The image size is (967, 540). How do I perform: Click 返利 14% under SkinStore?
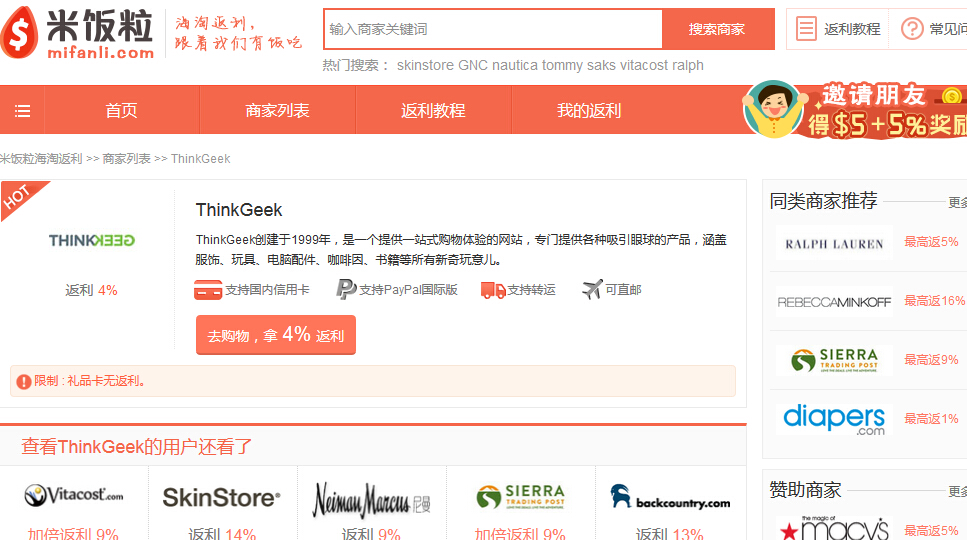(222, 534)
